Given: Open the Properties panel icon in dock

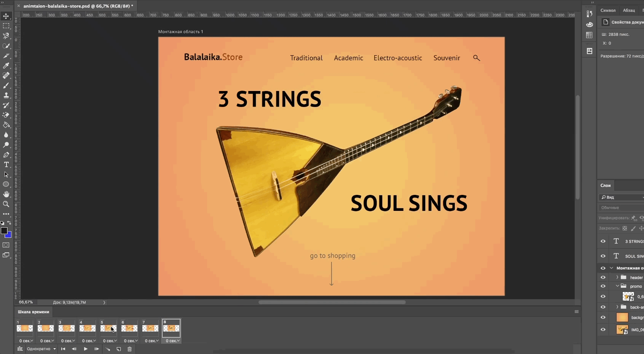Looking at the screenshot, I should 590,51.
